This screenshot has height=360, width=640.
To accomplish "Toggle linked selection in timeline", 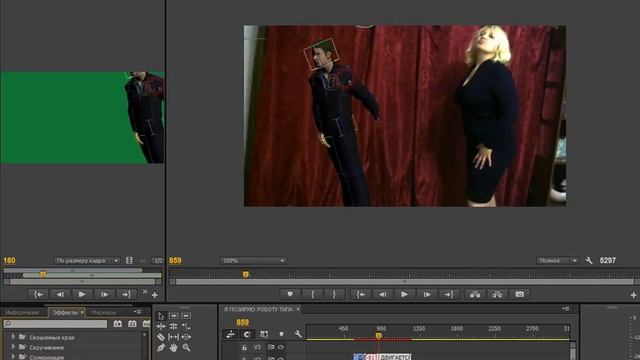I will (x=264, y=334).
